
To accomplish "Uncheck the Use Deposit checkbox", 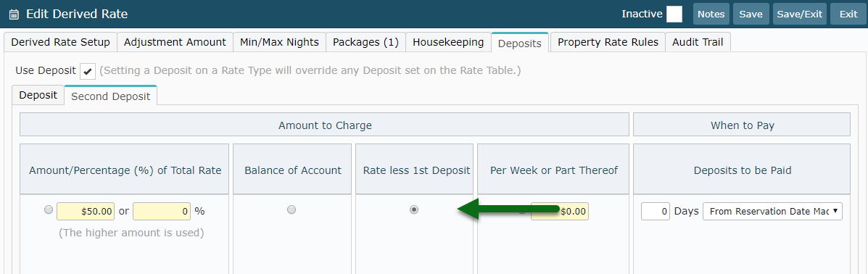I will click(x=88, y=71).
